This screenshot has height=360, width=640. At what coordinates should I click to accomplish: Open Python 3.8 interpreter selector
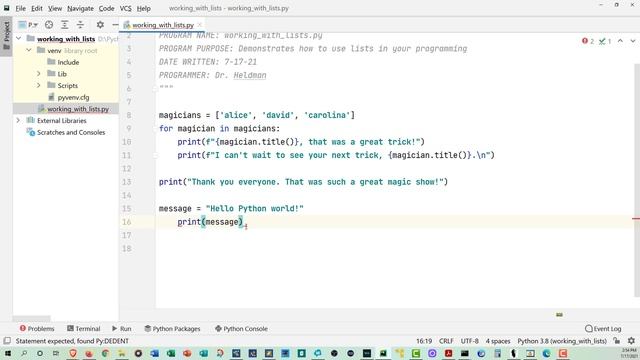562,341
